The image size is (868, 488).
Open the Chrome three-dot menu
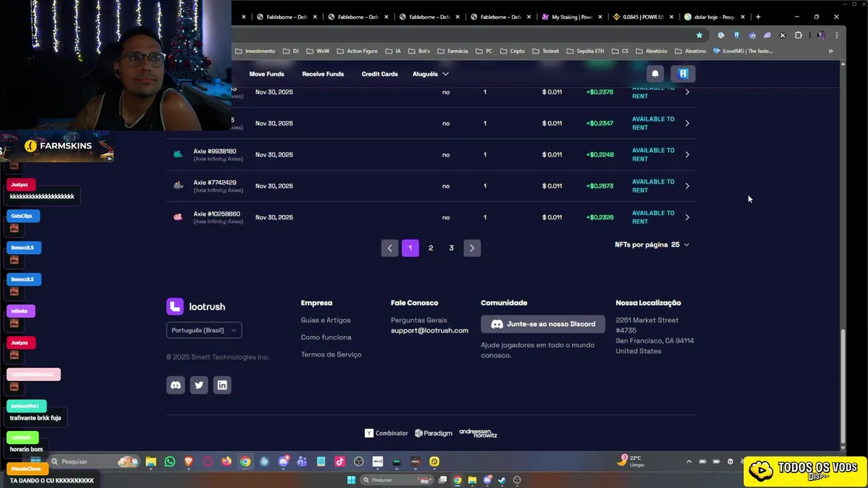837,35
